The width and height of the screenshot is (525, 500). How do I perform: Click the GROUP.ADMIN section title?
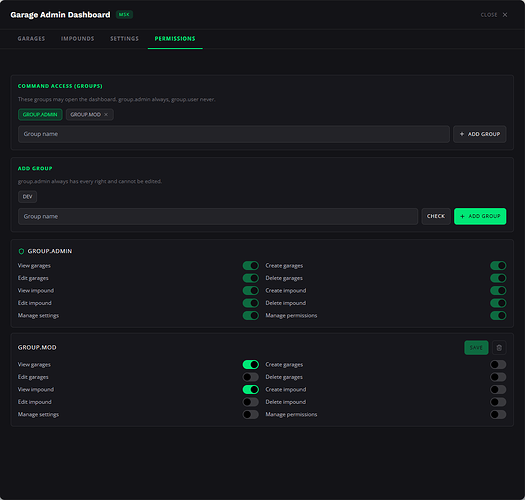50,251
